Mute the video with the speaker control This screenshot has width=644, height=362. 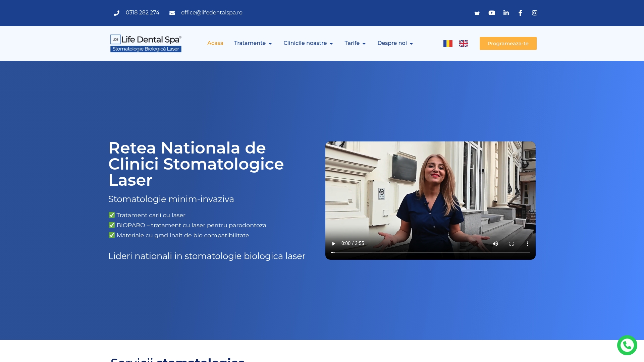tap(495, 244)
